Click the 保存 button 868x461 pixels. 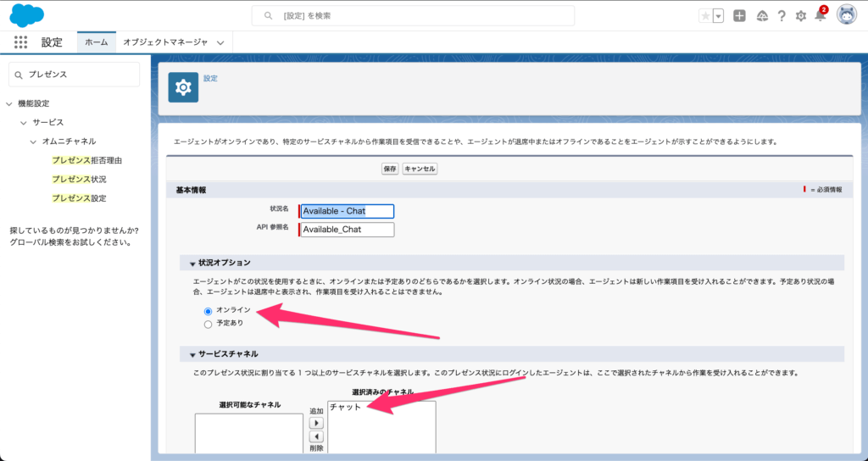tap(390, 169)
